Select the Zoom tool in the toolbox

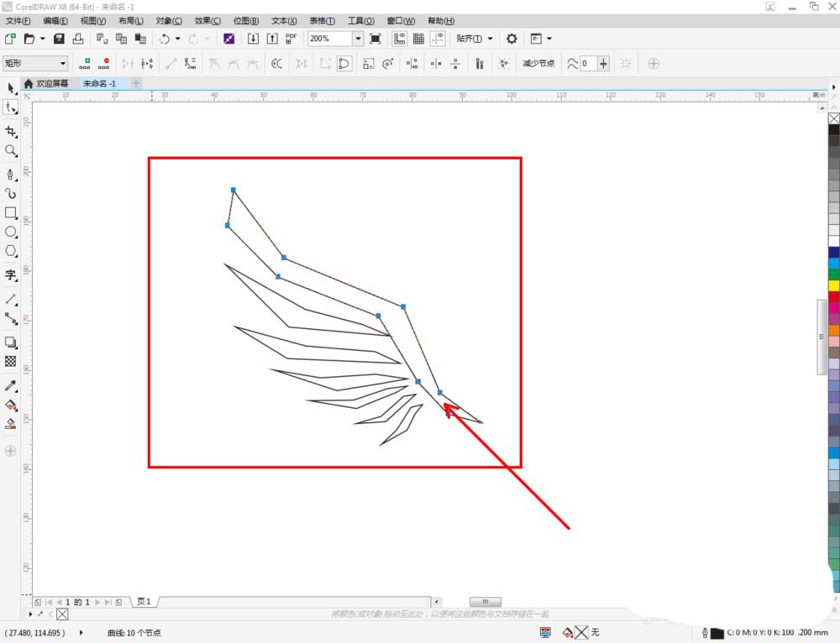click(x=11, y=151)
